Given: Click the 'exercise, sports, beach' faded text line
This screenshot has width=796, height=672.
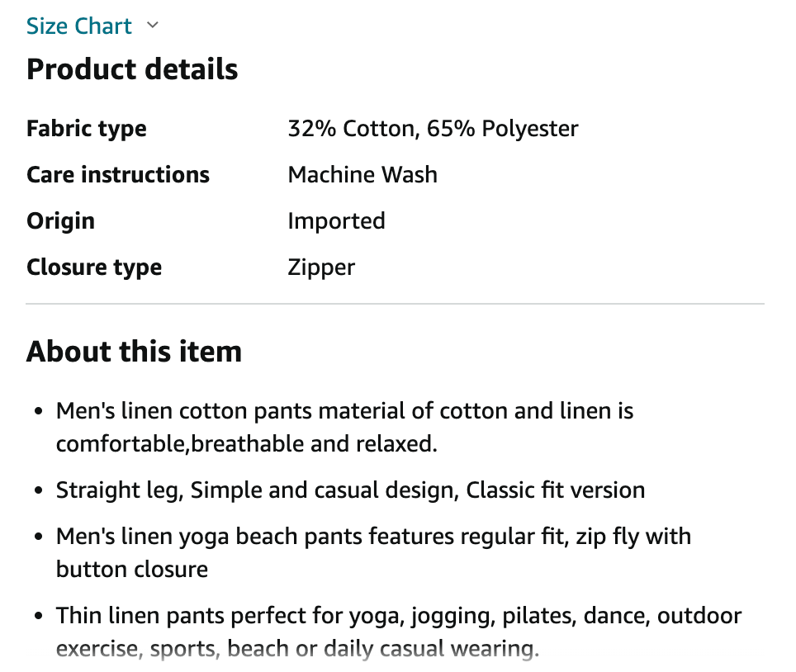Looking at the screenshot, I should point(297,648).
